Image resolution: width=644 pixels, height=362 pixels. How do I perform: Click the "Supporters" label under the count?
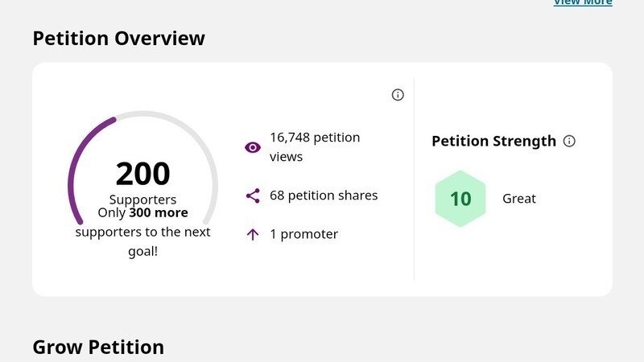coord(142,200)
